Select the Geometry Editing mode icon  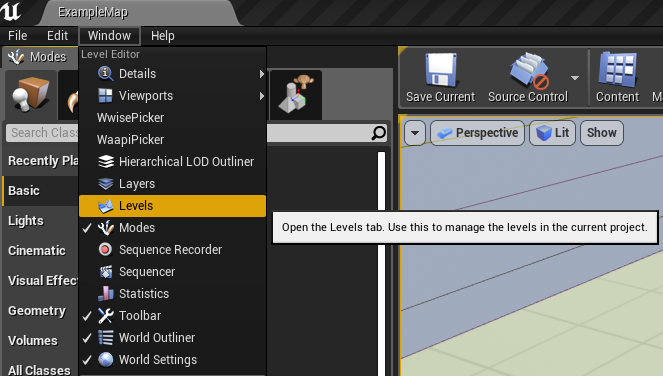tap(296, 95)
